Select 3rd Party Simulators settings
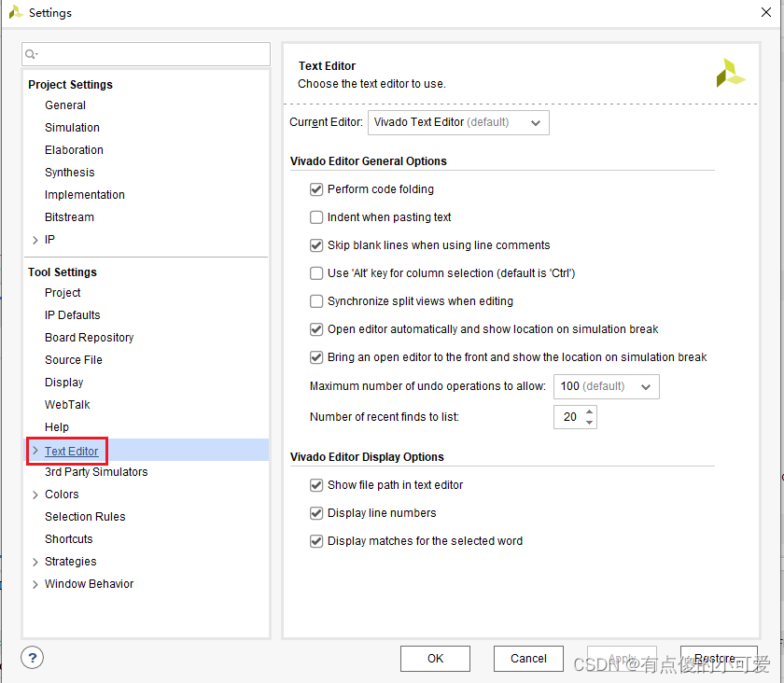This screenshot has height=683, width=784. click(x=96, y=472)
